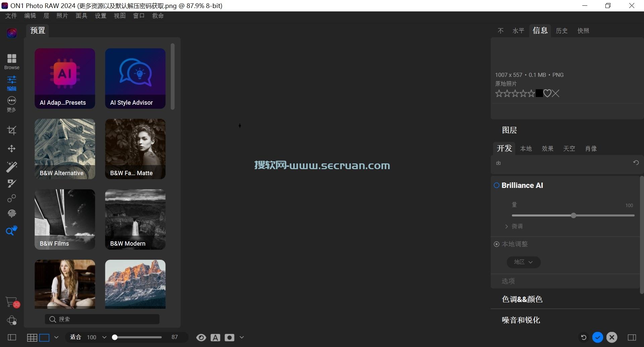Click the reset all undo icon at bottom
This screenshot has height=347, width=644.
click(x=584, y=337)
